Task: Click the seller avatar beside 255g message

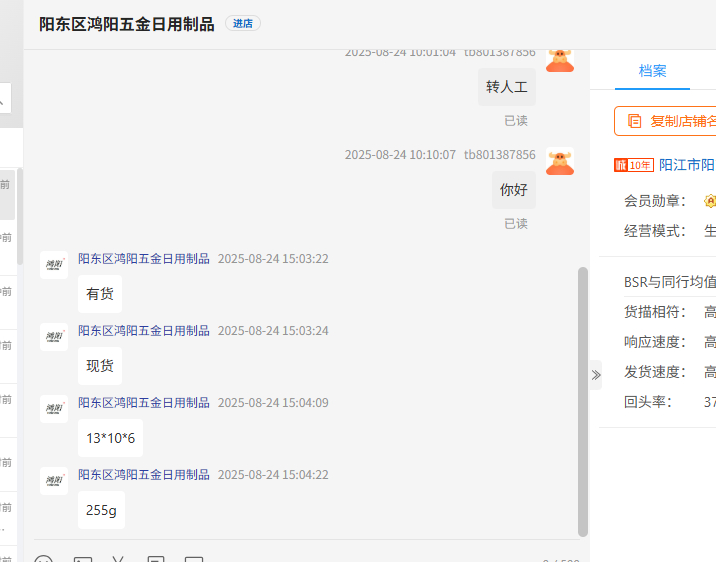Action: tap(54, 481)
